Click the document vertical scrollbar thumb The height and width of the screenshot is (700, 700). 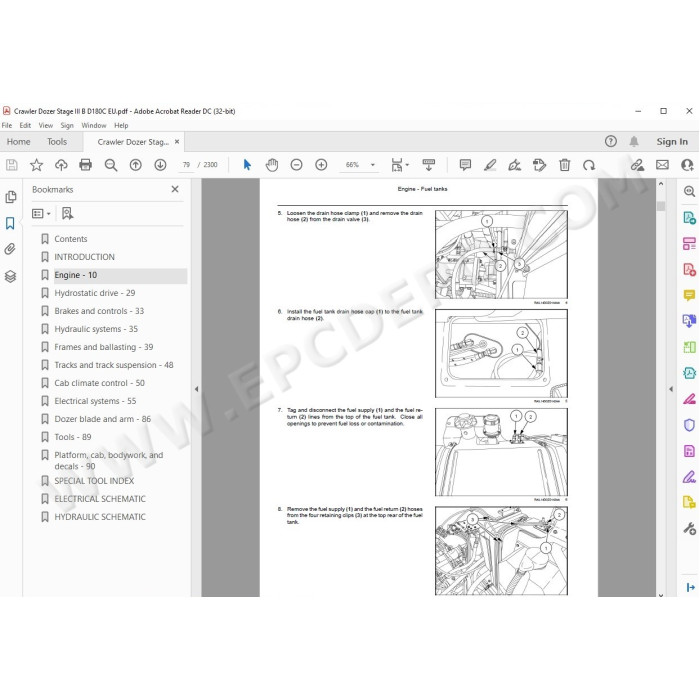pyautogui.click(x=661, y=206)
